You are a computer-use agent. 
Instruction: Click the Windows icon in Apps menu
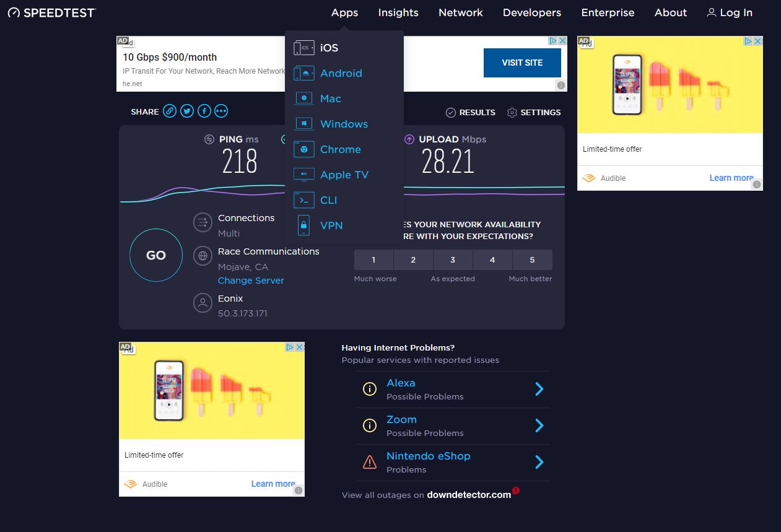[304, 124]
